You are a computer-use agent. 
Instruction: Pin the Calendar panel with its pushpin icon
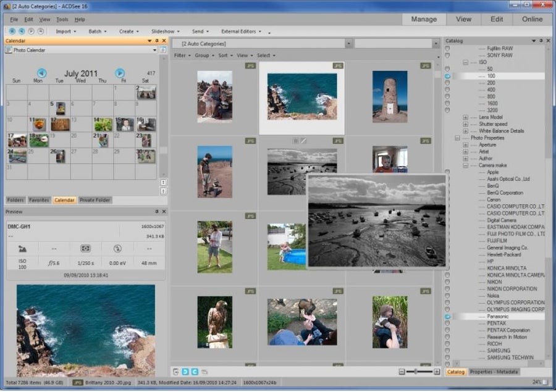157,41
